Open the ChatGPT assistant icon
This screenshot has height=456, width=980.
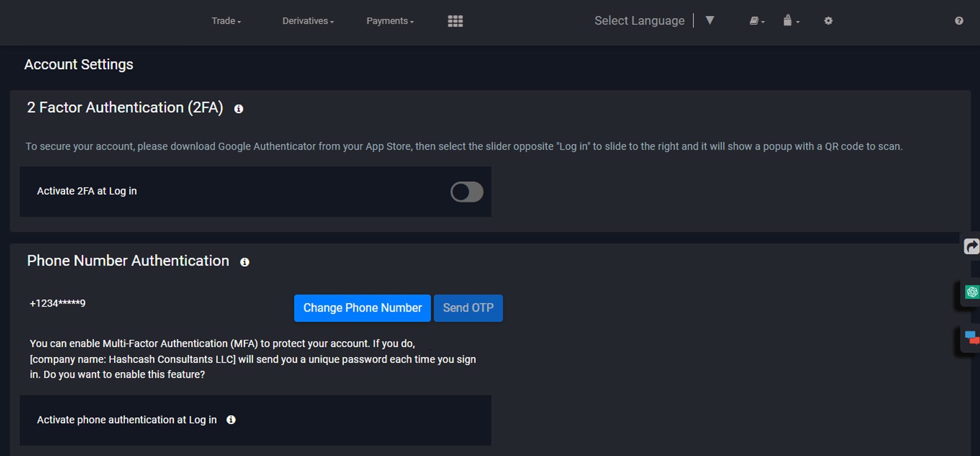tap(972, 292)
